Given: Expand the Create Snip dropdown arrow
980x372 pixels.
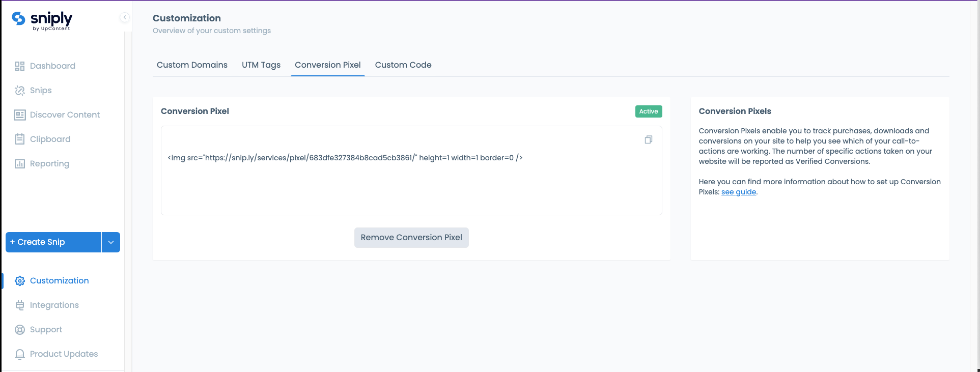Looking at the screenshot, I should (x=111, y=242).
